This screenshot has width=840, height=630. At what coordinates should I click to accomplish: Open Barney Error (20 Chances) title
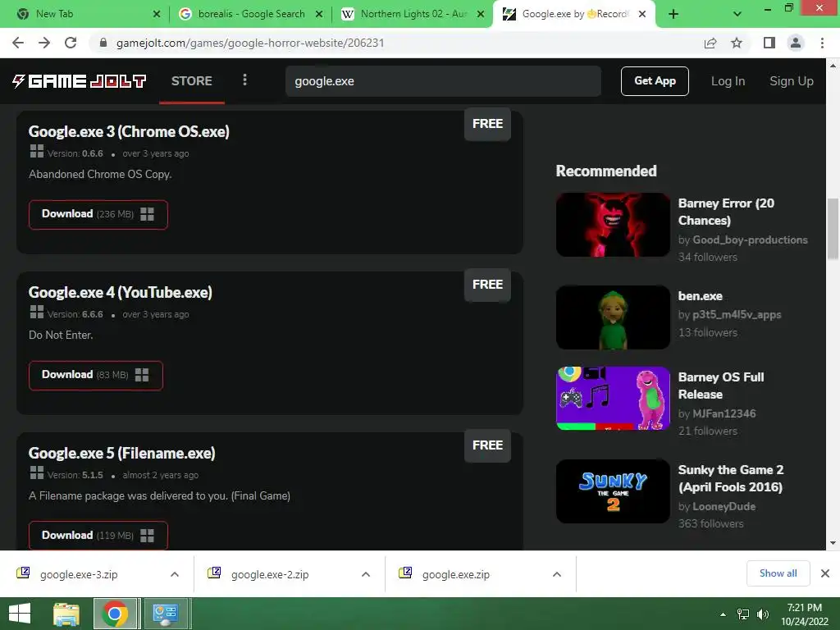pyautogui.click(x=726, y=212)
